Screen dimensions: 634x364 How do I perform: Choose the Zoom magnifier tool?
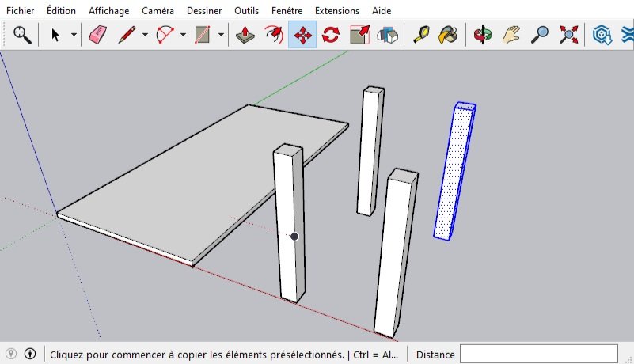click(540, 35)
